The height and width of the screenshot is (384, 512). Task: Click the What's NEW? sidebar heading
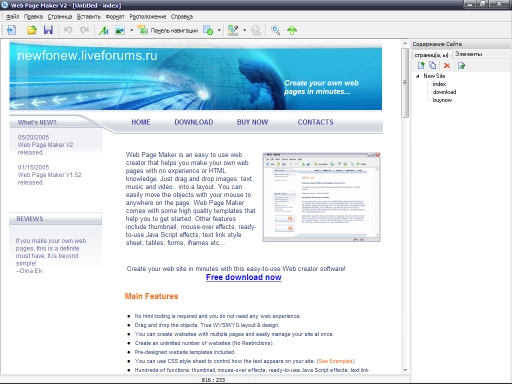click(x=37, y=122)
